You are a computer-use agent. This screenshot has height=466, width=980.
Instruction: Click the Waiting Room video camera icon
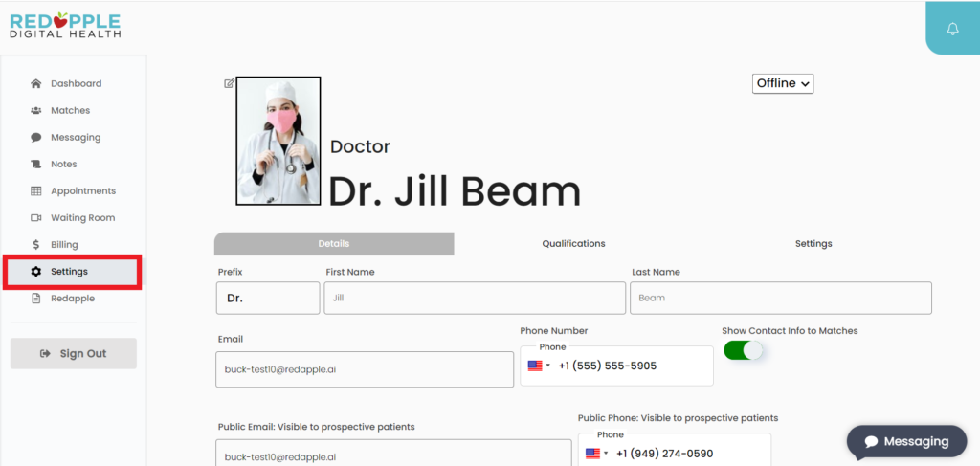tap(36, 218)
